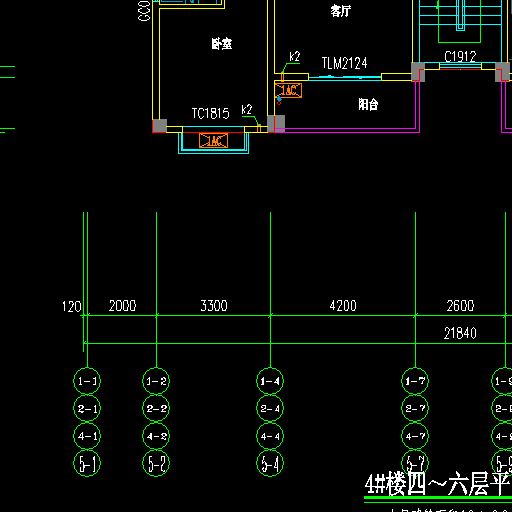Click the 1-1 axis bubble
Image resolution: width=512 pixels, height=512 pixels.
coord(87,381)
